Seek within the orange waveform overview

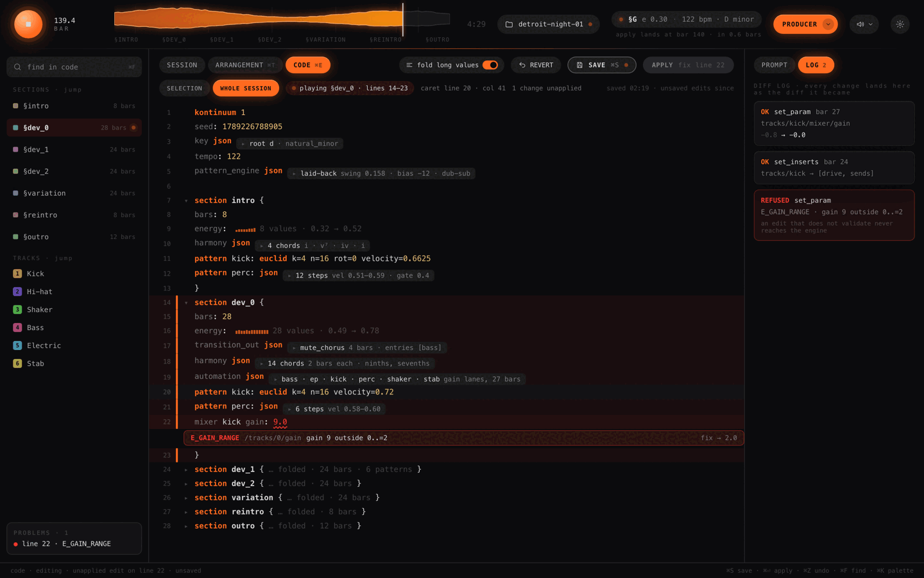pos(282,19)
